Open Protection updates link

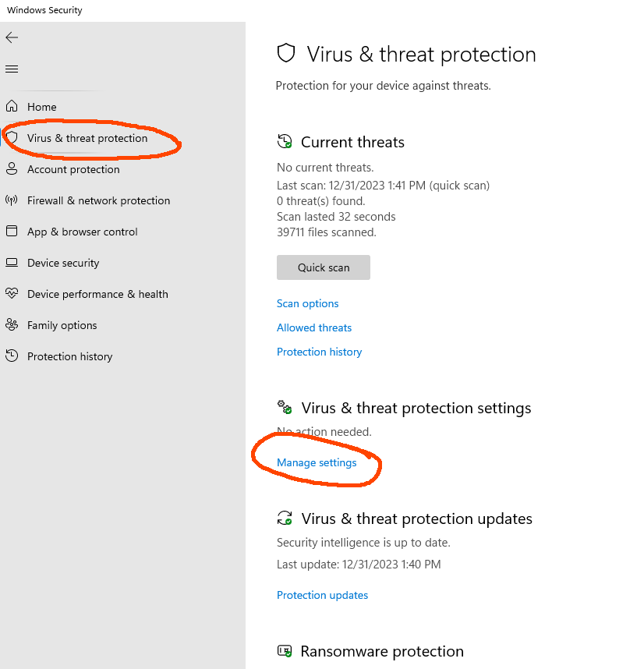pyautogui.click(x=322, y=595)
